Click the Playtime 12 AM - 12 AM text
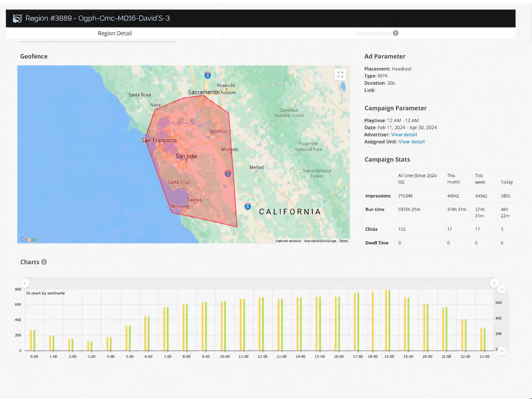 (391, 121)
